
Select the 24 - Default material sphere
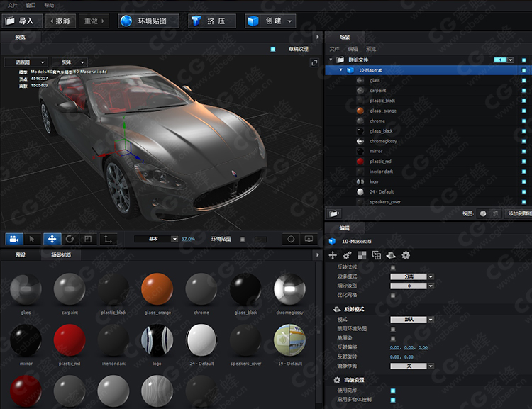pyautogui.click(x=201, y=340)
